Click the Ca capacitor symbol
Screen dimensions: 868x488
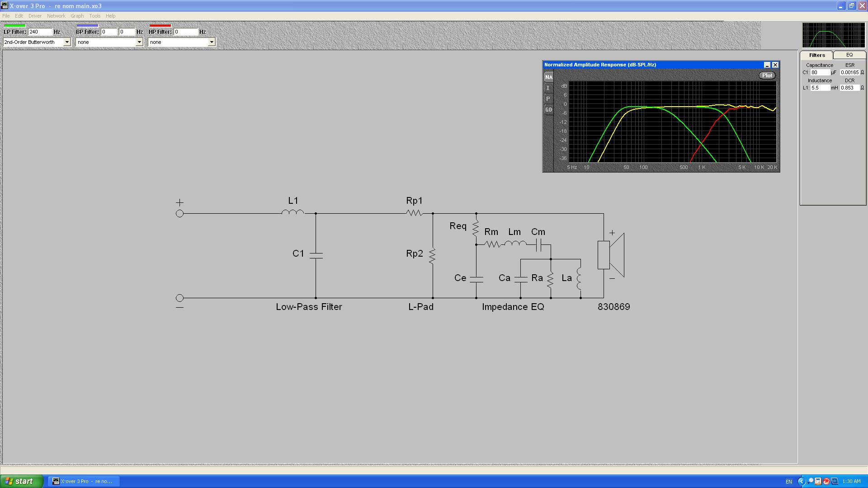521,279
